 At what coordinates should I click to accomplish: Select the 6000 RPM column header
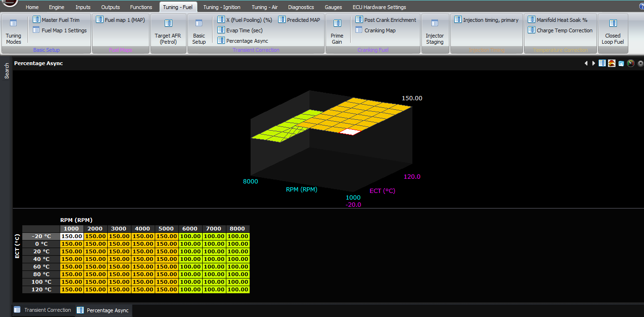click(190, 229)
